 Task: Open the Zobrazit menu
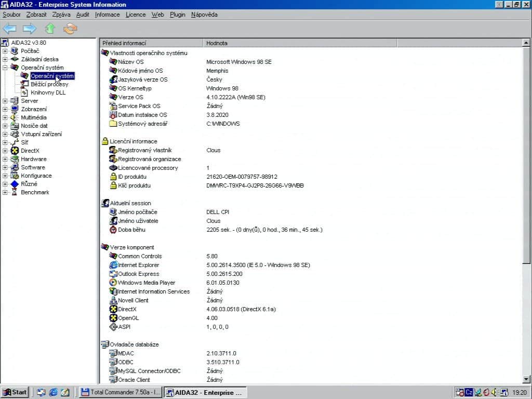coord(36,15)
